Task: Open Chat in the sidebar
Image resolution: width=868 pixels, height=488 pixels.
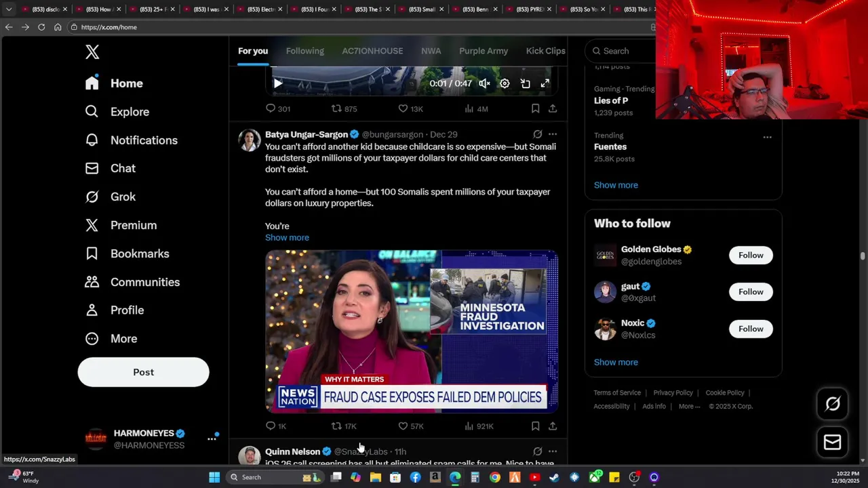Action: [110, 168]
